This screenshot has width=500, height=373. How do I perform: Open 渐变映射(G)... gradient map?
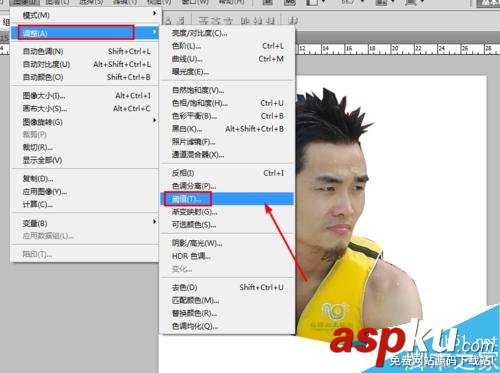[227, 212]
